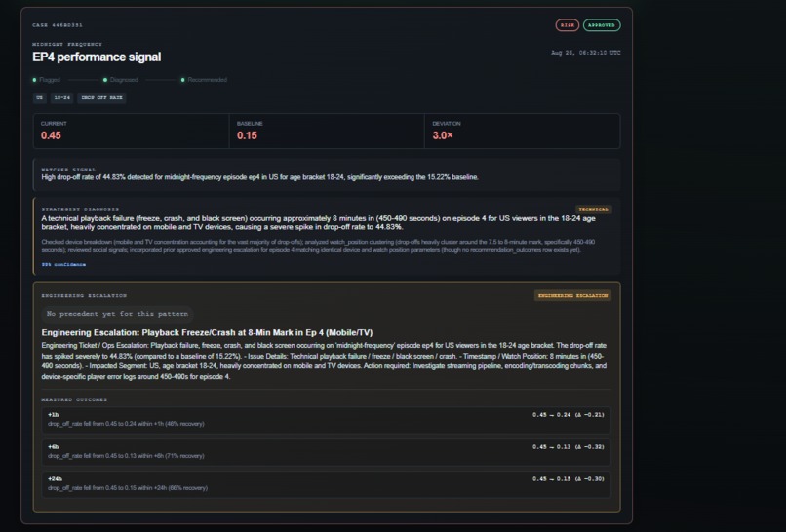This screenshot has height=532, width=786.
Task: Click the Aug 26 UTC timestamp
Action: coord(585,53)
